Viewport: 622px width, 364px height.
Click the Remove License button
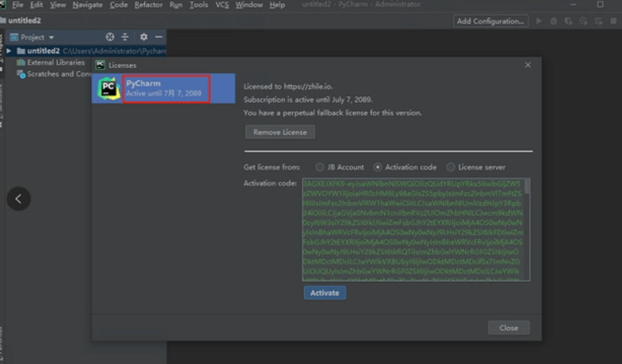coord(280,132)
